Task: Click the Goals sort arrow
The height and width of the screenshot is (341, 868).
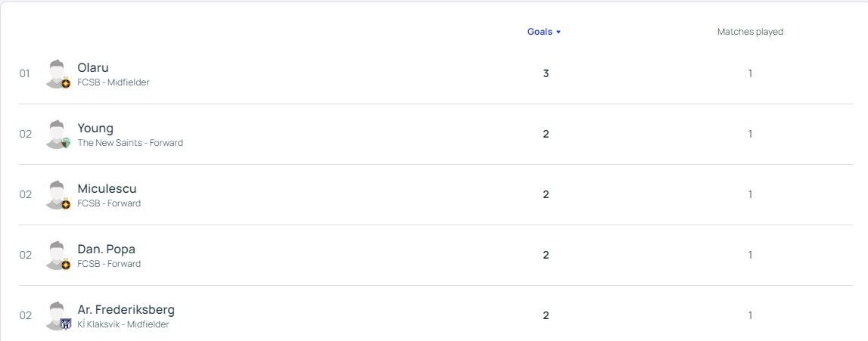Action: pyautogui.click(x=558, y=32)
